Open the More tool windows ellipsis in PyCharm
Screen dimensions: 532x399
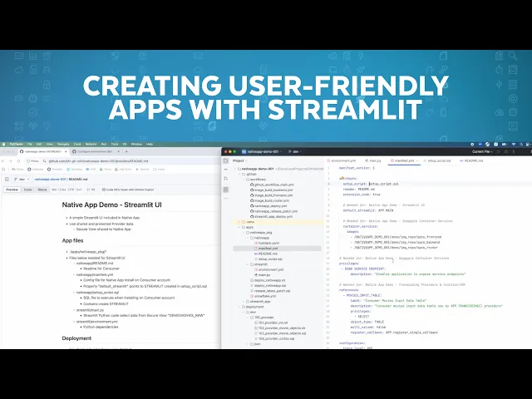point(226,198)
